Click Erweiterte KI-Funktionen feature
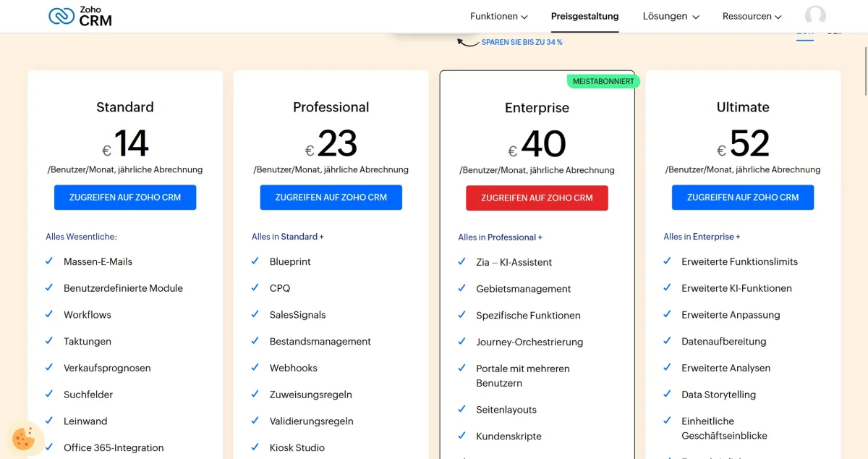868x459 pixels. click(x=736, y=288)
